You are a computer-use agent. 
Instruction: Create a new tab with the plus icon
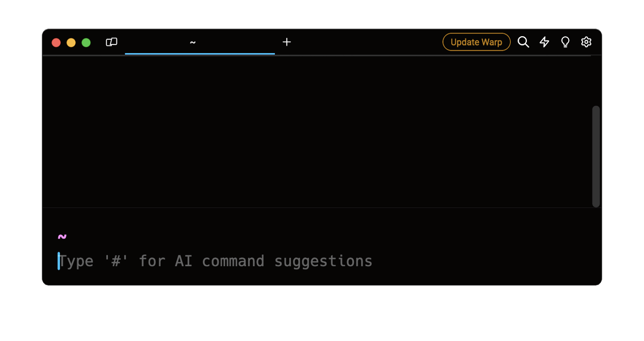(x=287, y=42)
